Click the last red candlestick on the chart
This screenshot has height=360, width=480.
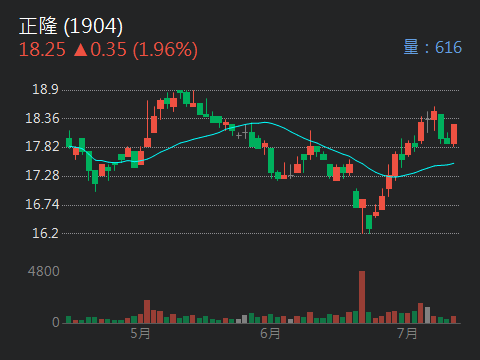coord(454,134)
